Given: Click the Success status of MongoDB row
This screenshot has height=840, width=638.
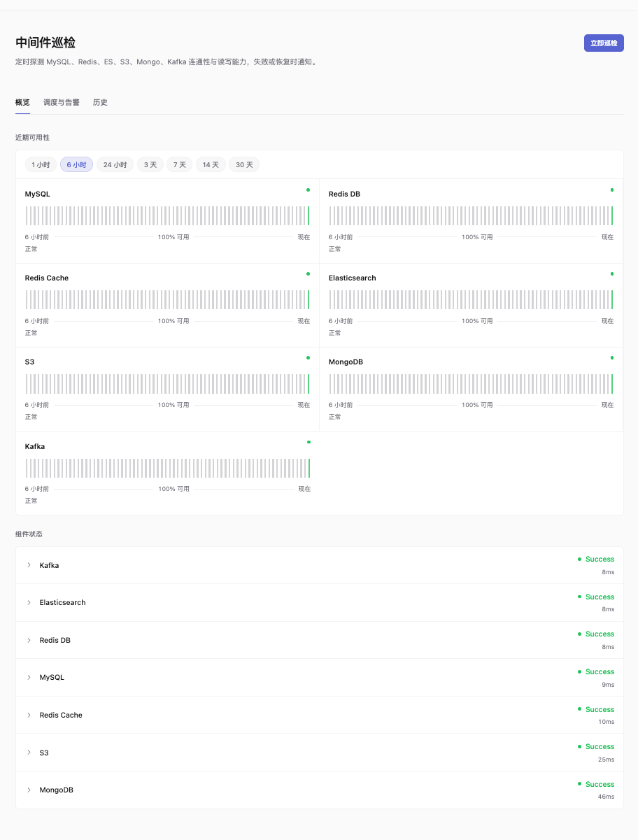Looking at the screenshot, I should (596, 784).
